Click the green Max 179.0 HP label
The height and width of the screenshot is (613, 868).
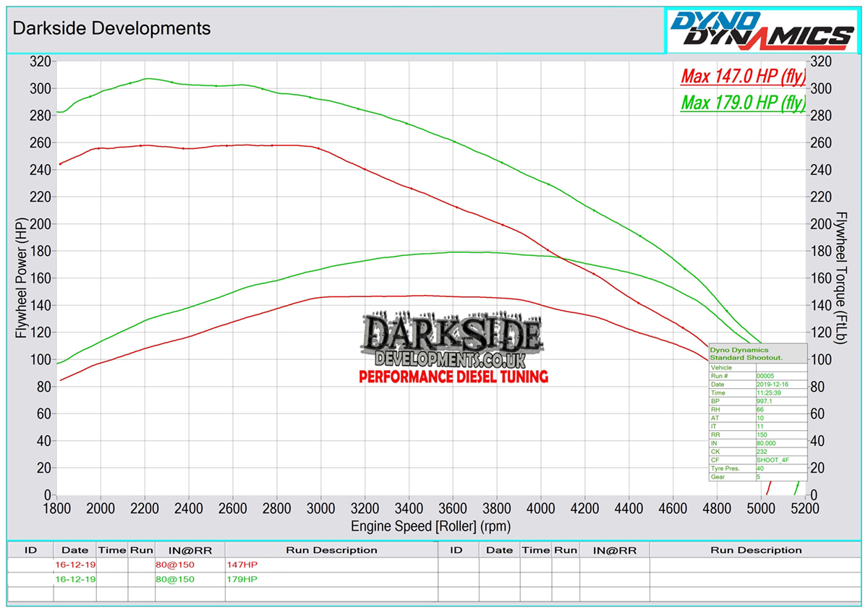(743, 103)
